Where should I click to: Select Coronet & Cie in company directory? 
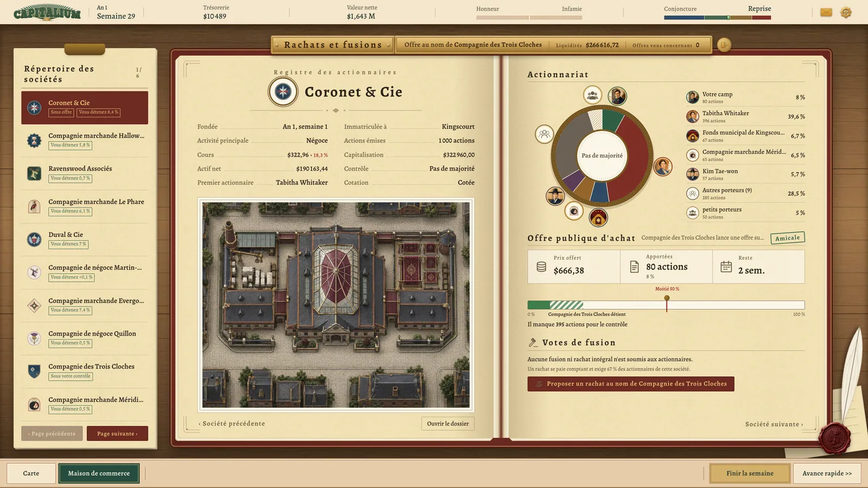tap(85, 107)
